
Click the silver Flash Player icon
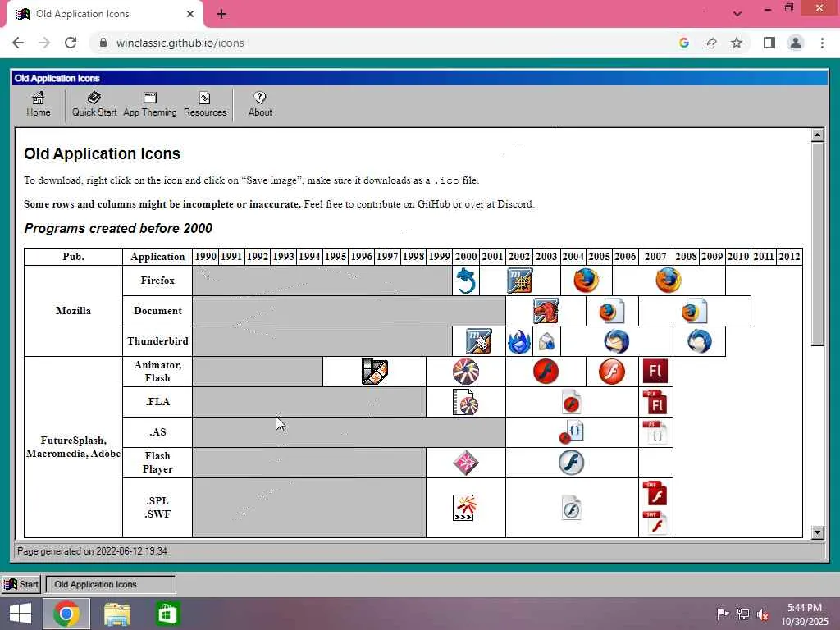[x=572, y=463]
